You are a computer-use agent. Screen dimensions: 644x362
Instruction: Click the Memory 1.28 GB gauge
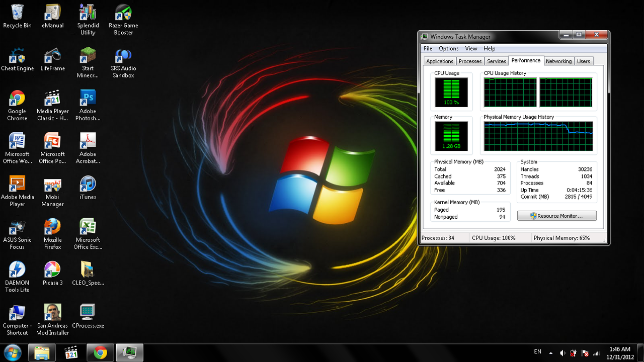coord(451,136)
